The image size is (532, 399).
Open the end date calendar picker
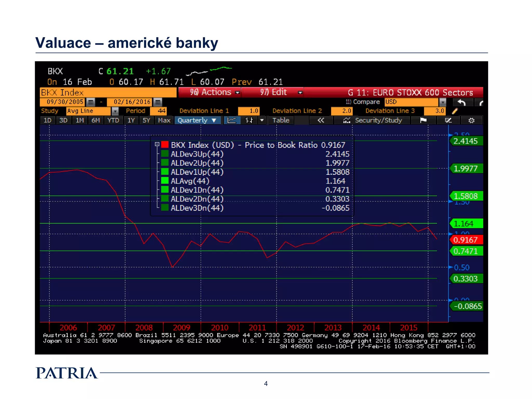click(158, 102)
